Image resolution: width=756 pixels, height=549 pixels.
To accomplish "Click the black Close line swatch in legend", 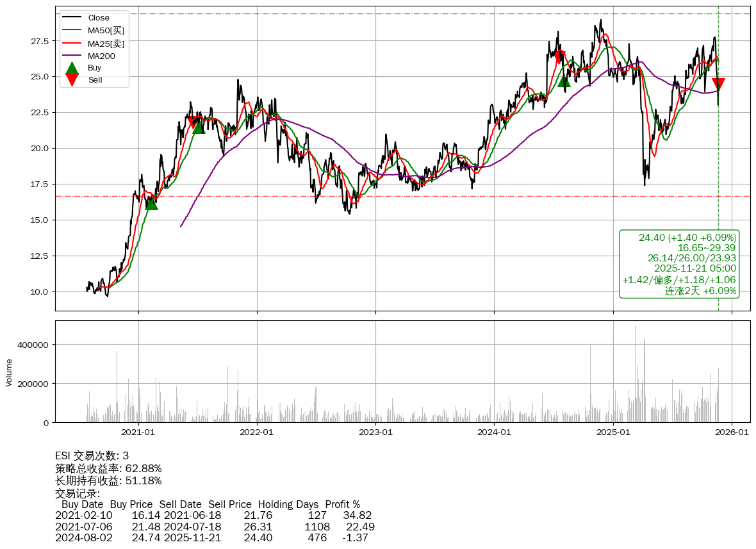I will pyautogui.click(x=72, y=18).
